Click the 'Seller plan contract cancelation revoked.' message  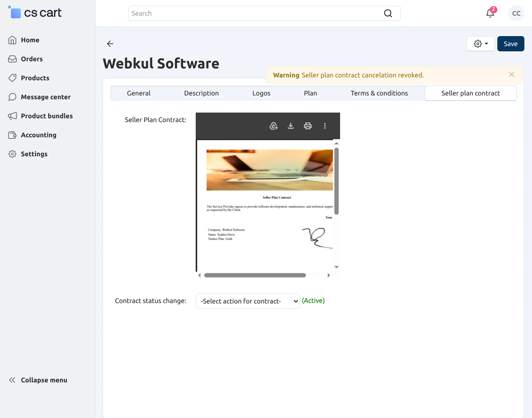363,75
